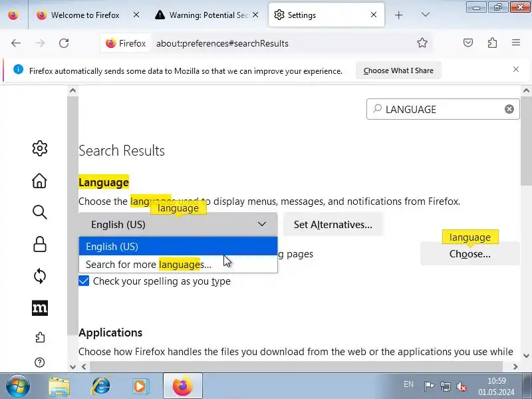
Task: Click Set Alternatives button
Action: [333, 224]
